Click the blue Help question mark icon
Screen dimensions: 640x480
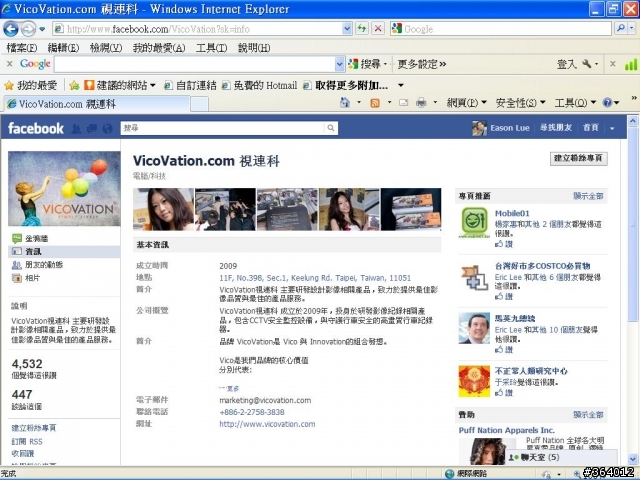pyautogui.click(x=607, y=102)
